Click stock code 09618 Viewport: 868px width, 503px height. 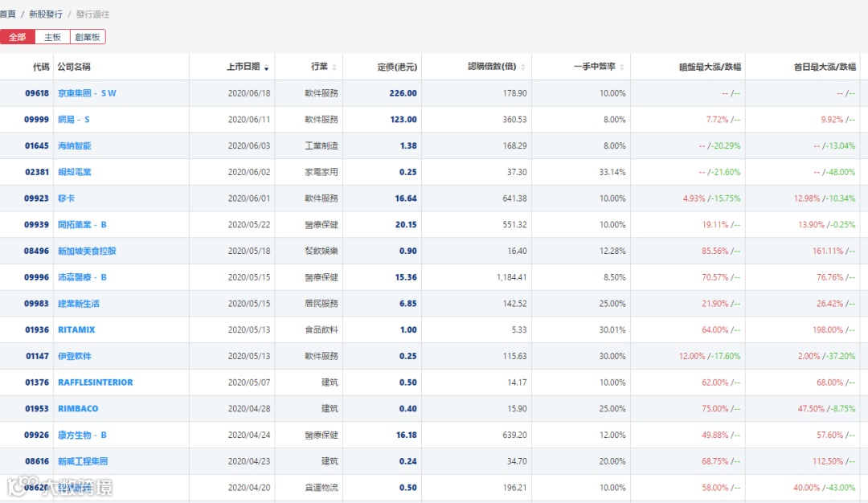click(36, 93)
